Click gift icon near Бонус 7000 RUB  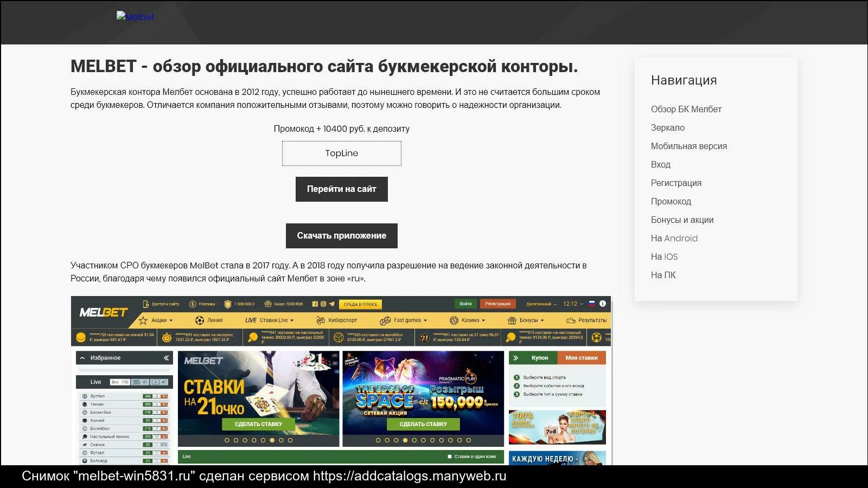tap(267, 304)
